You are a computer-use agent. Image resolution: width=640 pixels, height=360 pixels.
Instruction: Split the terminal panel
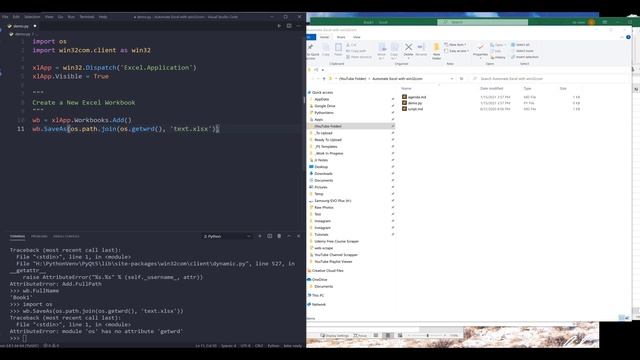pos(269,236)
